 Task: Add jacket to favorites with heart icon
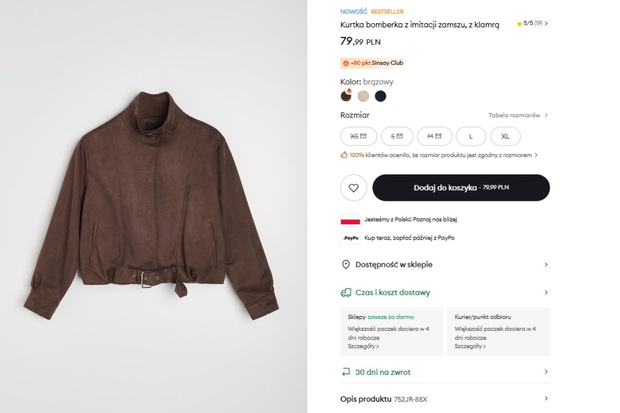click(353, 188)
